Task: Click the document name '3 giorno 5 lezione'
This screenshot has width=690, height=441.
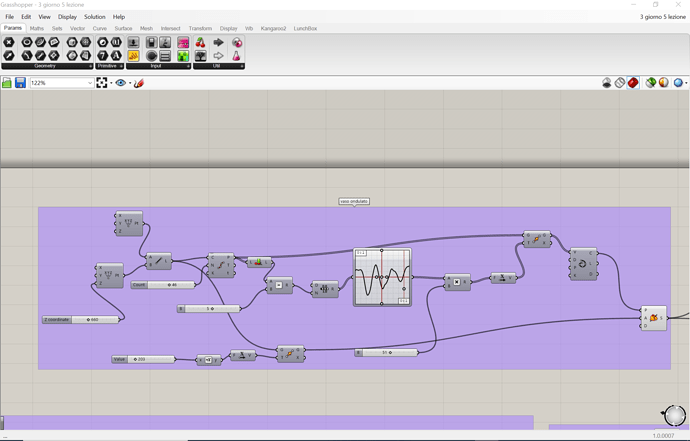Action: [x=663, y=17]
